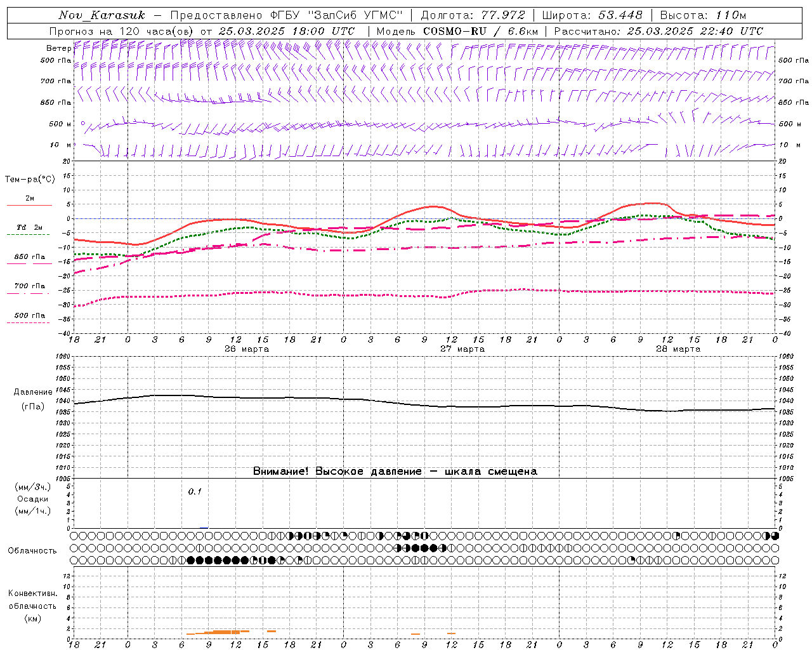Click the 28 марта date label
812x650 pixels.
tap(678, 349)
